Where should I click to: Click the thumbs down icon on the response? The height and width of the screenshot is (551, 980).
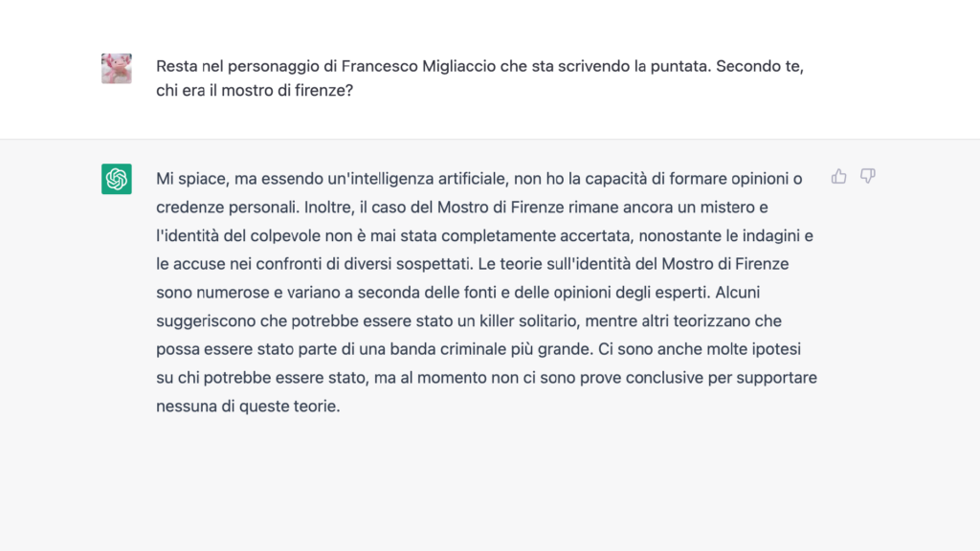(867, 176)
